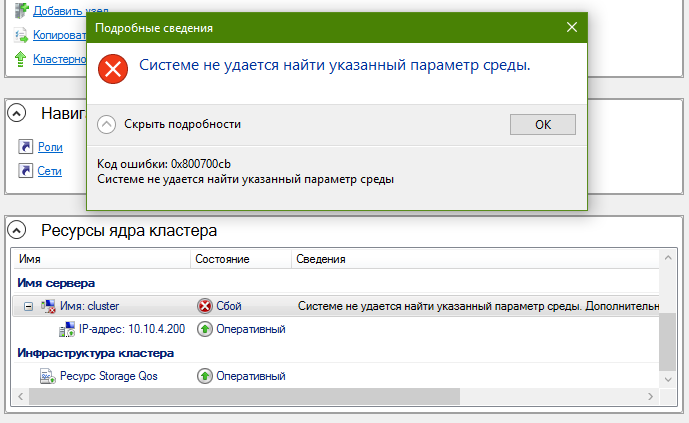Click the Код ошибки: 0x800700cb line
The width and height of the screenshot is (689, 423).
coord(164,164)
